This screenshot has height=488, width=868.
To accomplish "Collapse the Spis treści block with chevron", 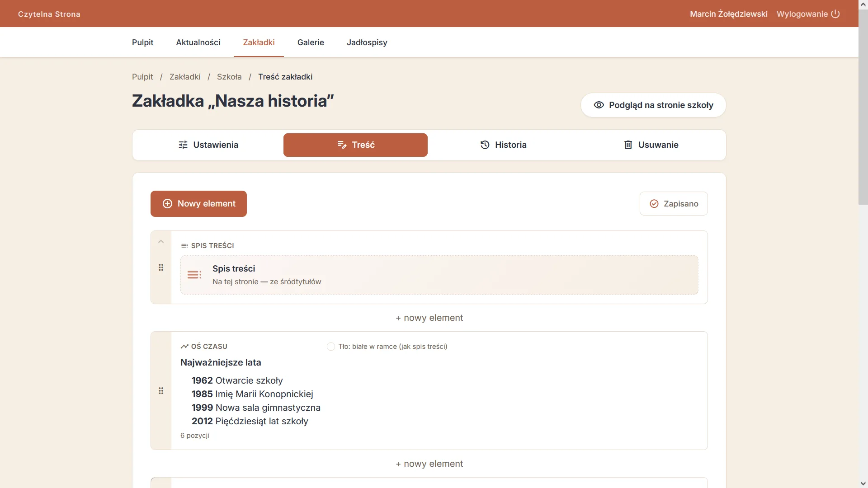I will (x=161, y=242).
